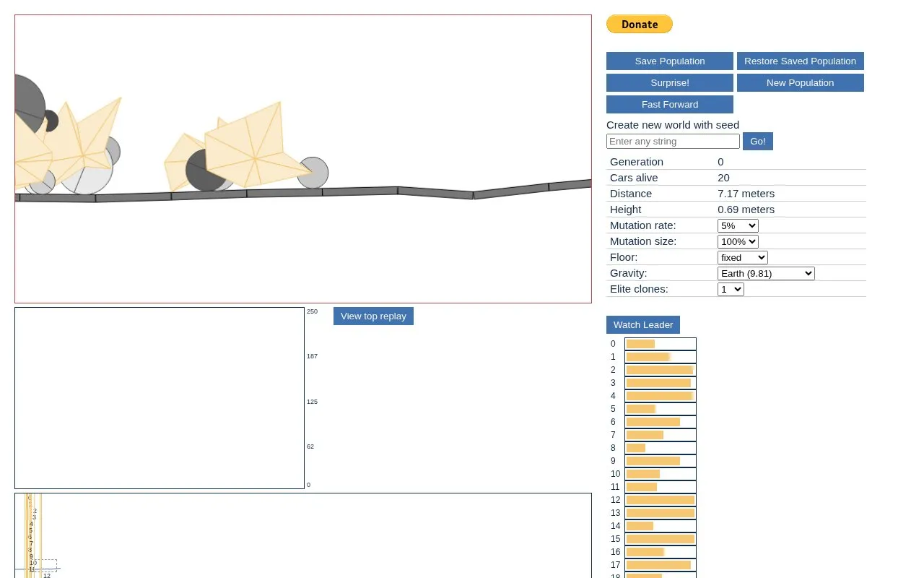The height and width of the screenshot is (578, 924).
Task: Restore the saved population
Action: coord(801,61)
